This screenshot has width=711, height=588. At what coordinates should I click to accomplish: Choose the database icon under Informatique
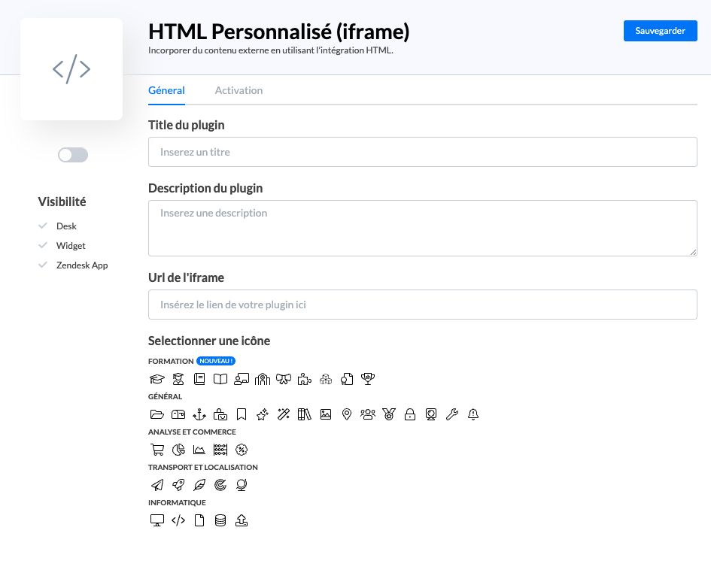[x=220, y=520]
